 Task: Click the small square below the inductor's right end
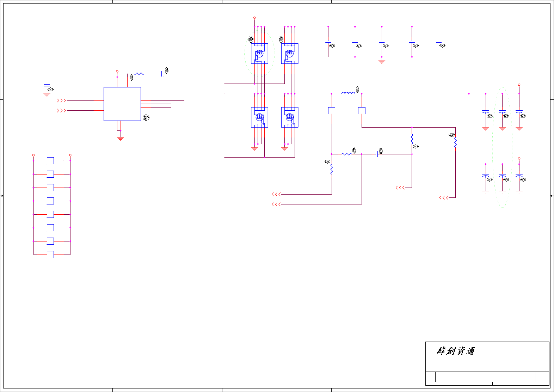[362, 111]
